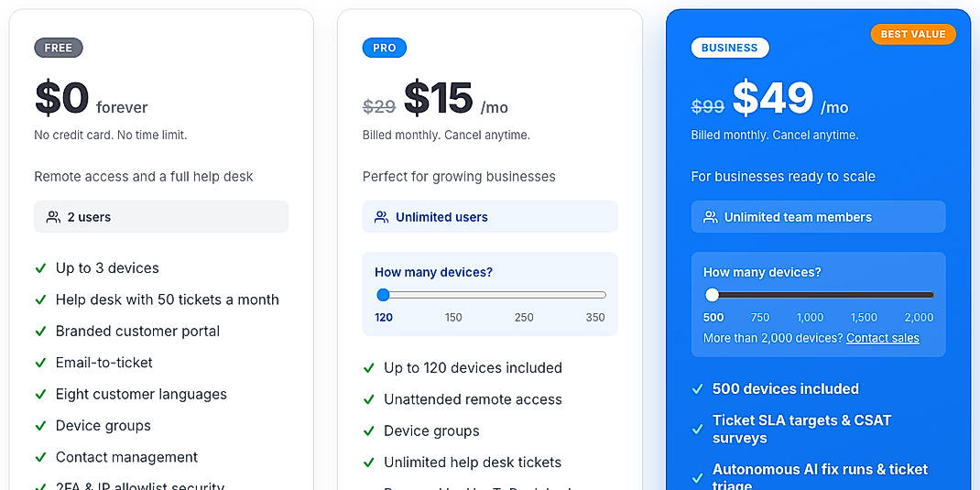Open the 'Contact sales' link

883,338
